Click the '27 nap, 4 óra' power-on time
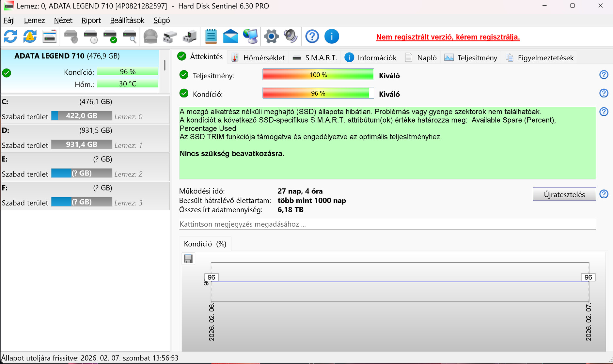 (x=300, y=191)
